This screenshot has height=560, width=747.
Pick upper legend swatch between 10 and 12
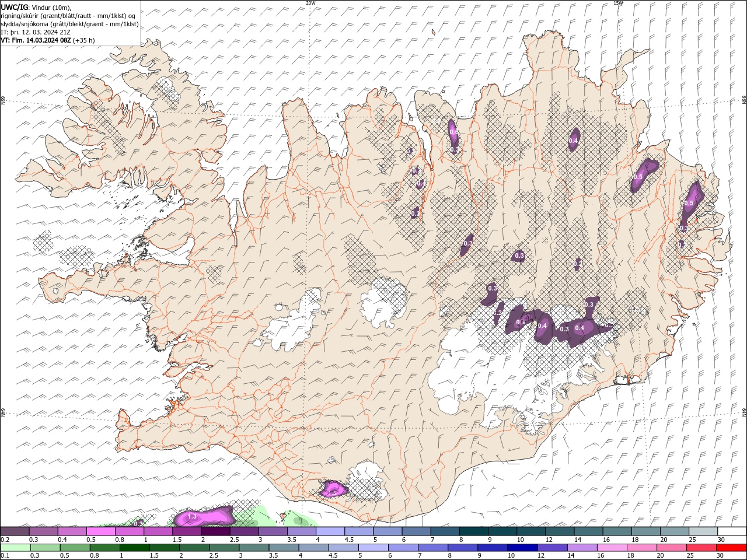coord(531,531)
